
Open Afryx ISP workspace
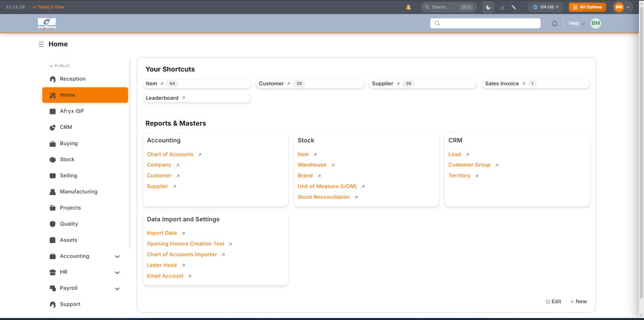click(85, 111)
